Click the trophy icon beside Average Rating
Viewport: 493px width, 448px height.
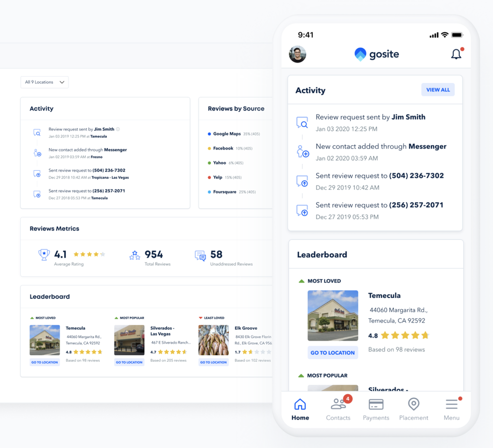tap(44, 255)
